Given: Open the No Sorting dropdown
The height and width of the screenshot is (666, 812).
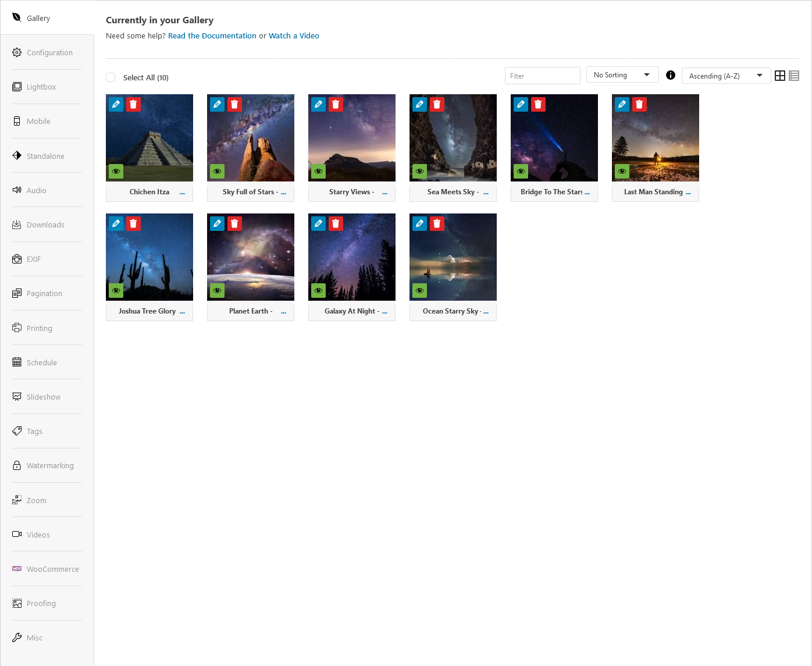Looking at the screenshot, I should pyautogui.click(x=622, y=75).
